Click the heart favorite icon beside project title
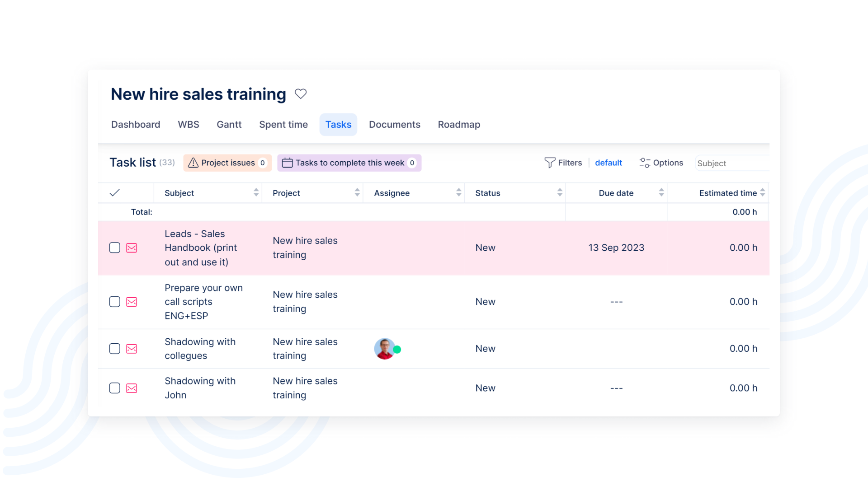 (x=301, y=93)
